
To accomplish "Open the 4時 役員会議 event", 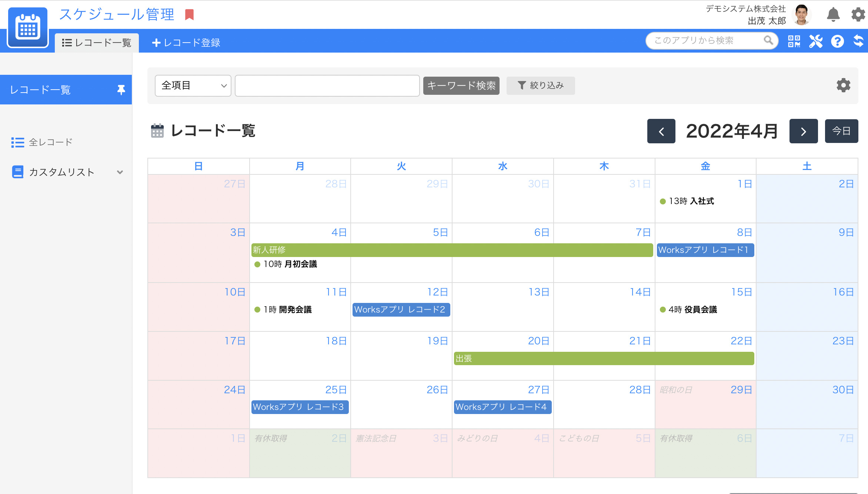I will pyautogui.click(x=688, y=310).
